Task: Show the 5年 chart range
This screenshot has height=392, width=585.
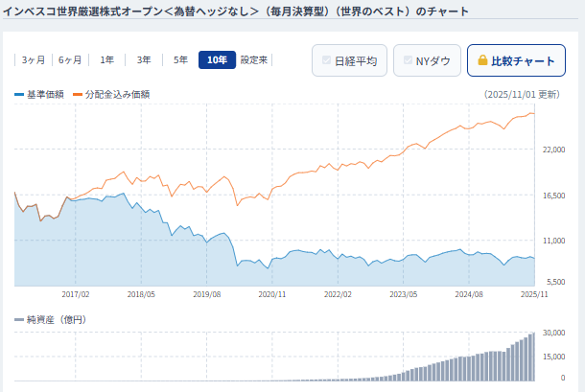Action: tap(180, 60)
